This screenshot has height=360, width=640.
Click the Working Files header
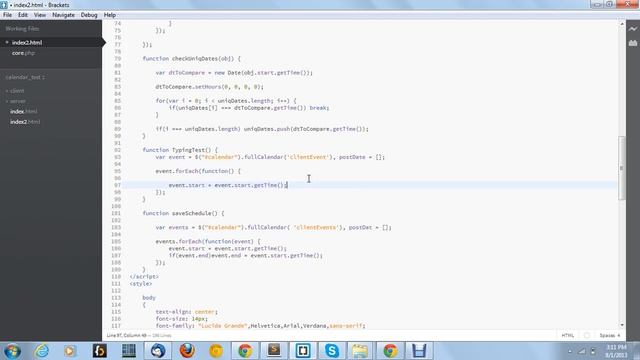[22, 29]
